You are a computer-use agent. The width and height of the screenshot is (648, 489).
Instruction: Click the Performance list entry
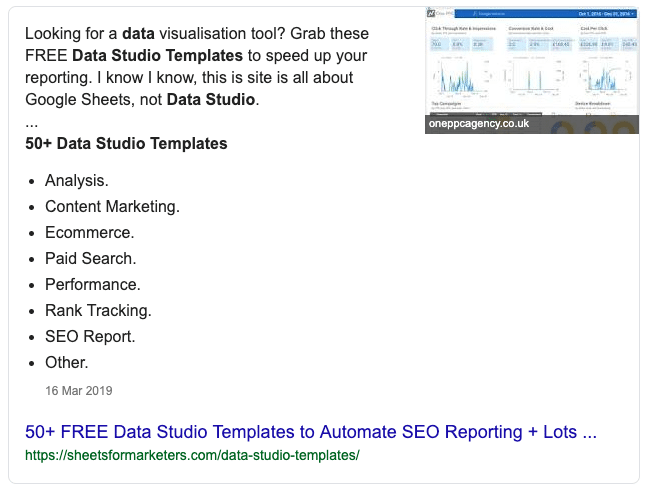pyautogui.click(x=93, y=285)
